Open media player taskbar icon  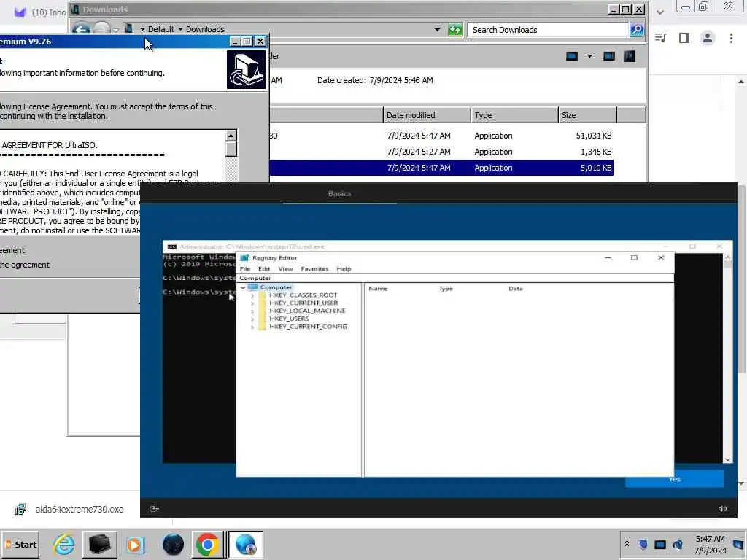pos(135,544)
